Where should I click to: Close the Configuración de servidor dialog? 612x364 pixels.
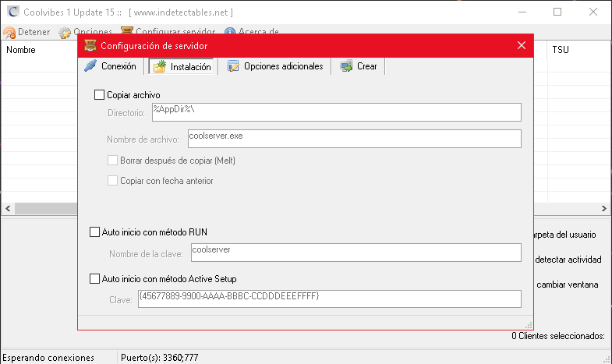pyautogui.click(x=522, y=46)
